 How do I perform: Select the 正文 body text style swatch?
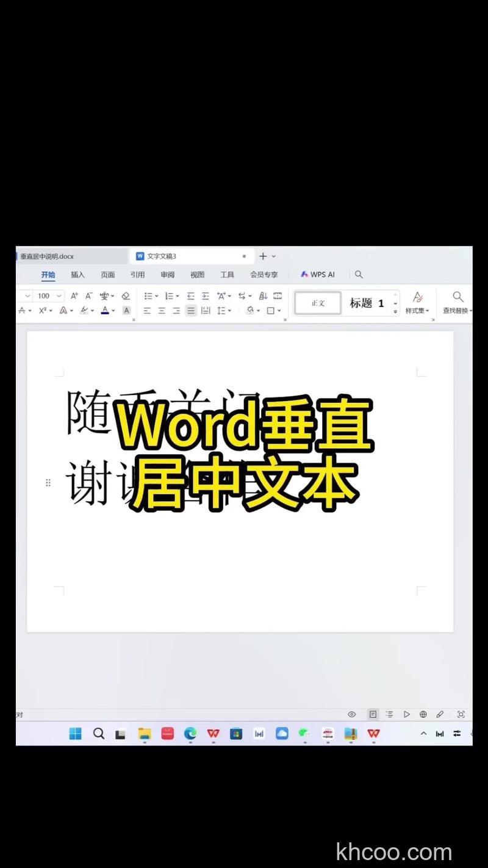pos(317,302)
